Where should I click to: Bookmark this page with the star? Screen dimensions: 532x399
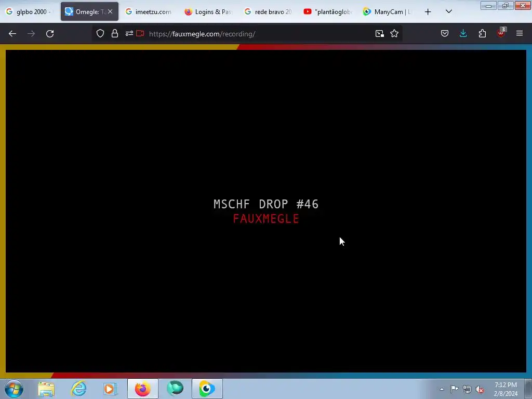point(394,33)
